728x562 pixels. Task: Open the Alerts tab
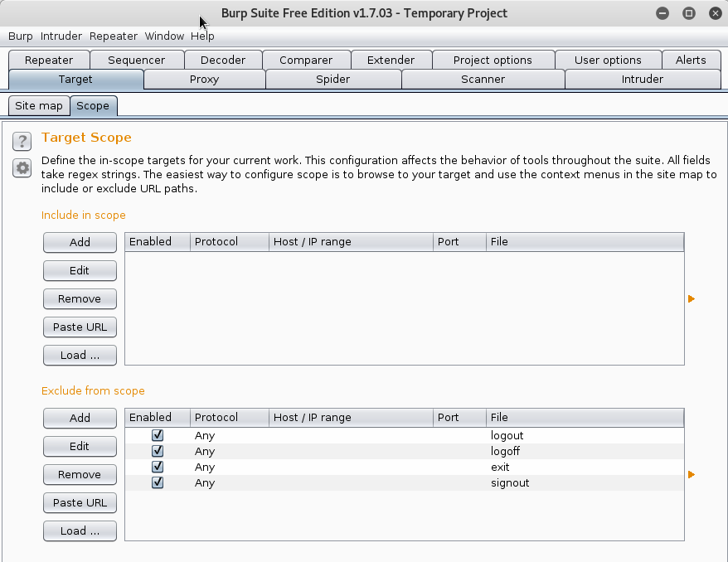point(691,60)
